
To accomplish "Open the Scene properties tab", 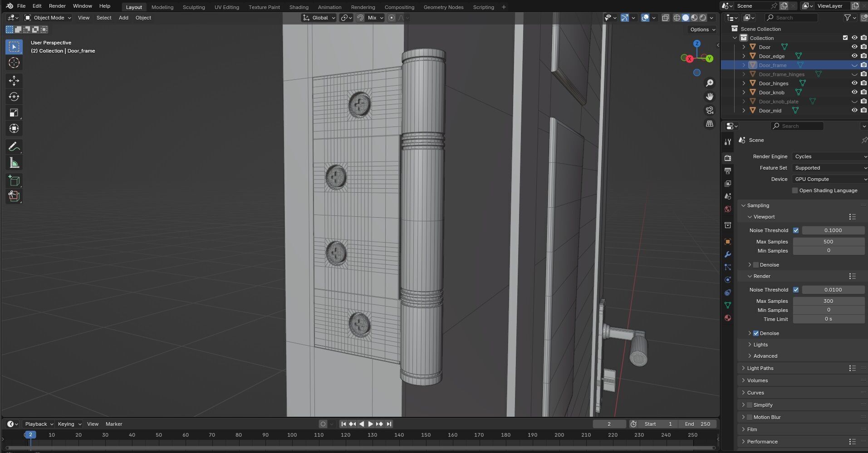I will [728, 196].
